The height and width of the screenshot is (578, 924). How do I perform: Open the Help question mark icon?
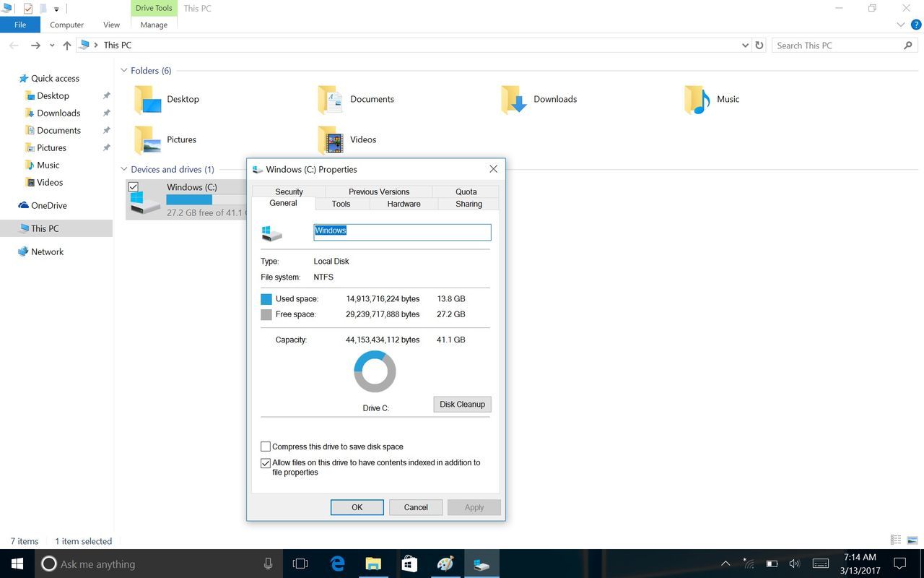pos(916,25)
